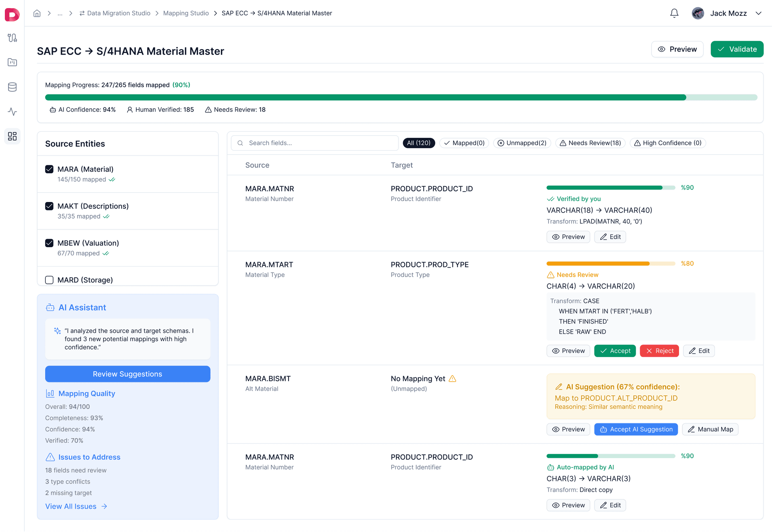
Task: Click the AI Suggestion pencil icon
Action: tap(559, 387)
